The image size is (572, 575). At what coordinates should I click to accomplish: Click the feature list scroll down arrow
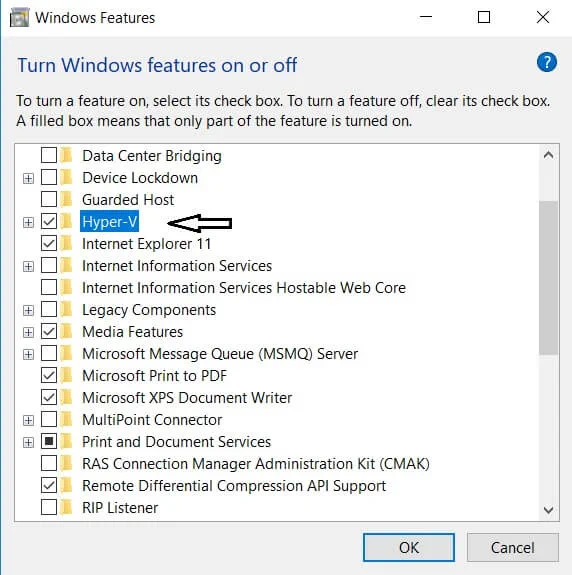tap(549, 509)
